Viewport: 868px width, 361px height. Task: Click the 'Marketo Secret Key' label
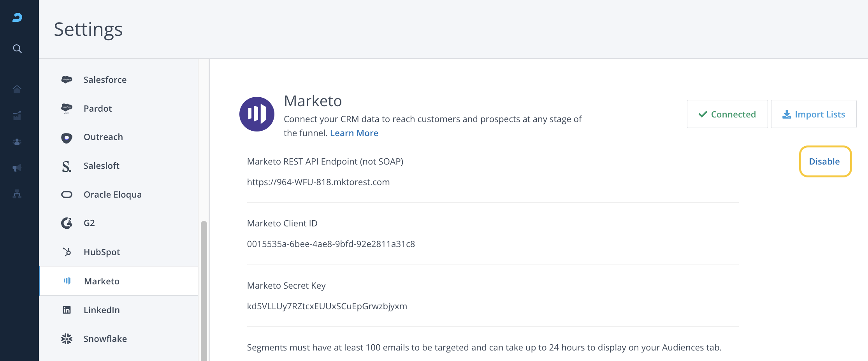coord(286,286)
